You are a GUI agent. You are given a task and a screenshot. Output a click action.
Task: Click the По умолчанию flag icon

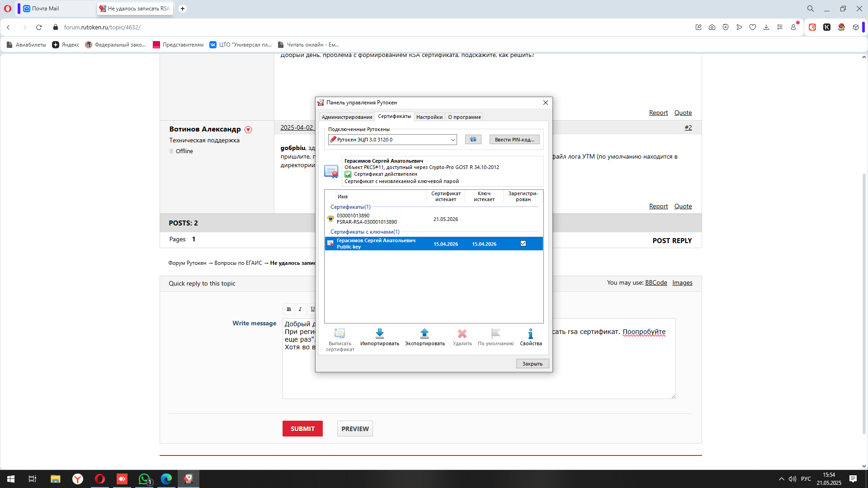pyautogui.click(x=495, y=333)
